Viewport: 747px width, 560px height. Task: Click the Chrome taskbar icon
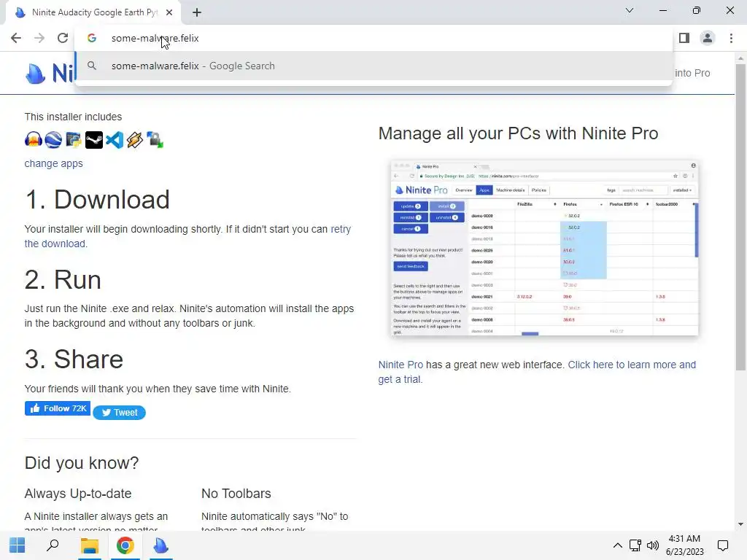tap(125, 545)
